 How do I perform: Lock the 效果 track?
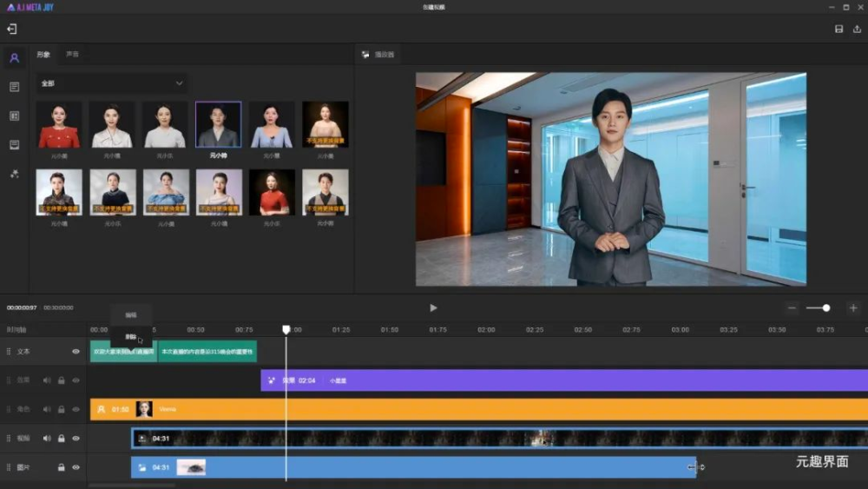pyautogui.click(x=62, y=380)
